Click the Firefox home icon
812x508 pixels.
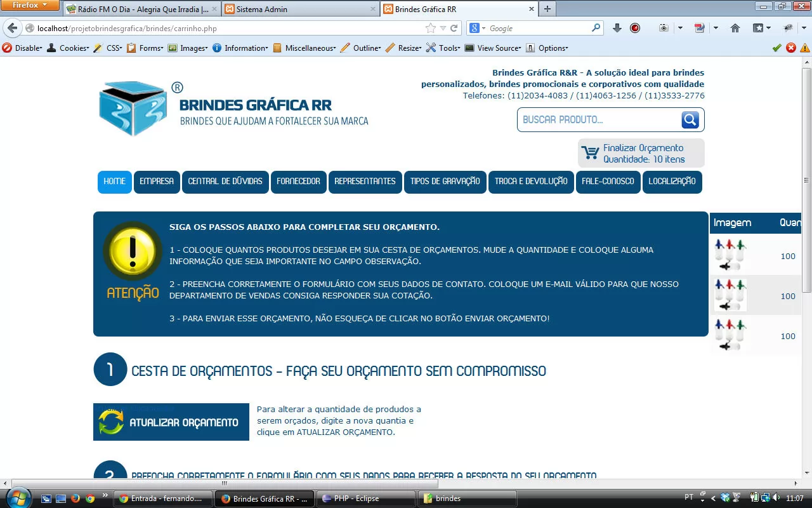point(735,28)
